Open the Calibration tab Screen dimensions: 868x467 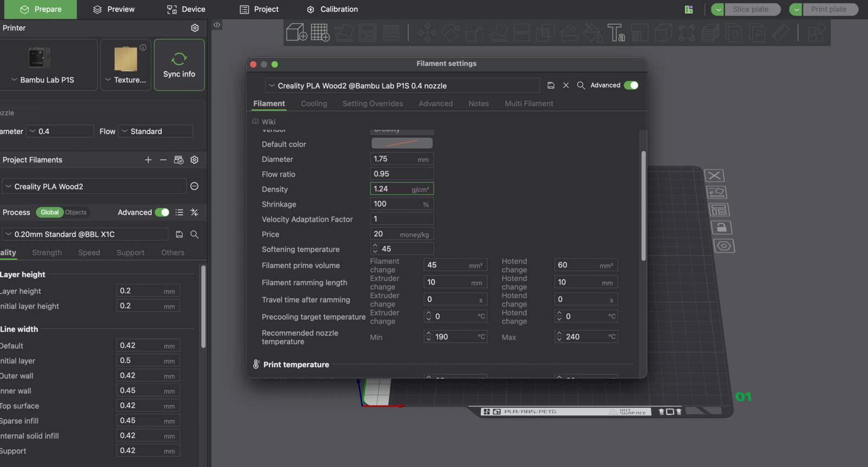[x=332, y=9]
